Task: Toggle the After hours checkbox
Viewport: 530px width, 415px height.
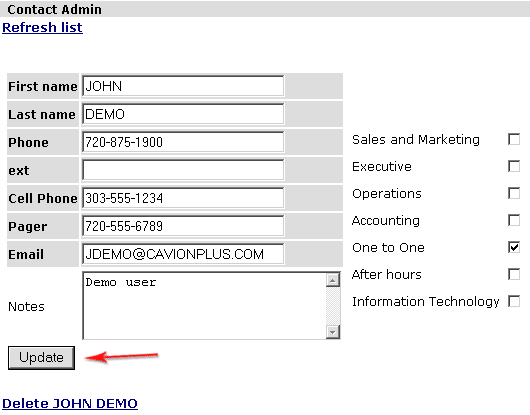Action: point(514,274)
